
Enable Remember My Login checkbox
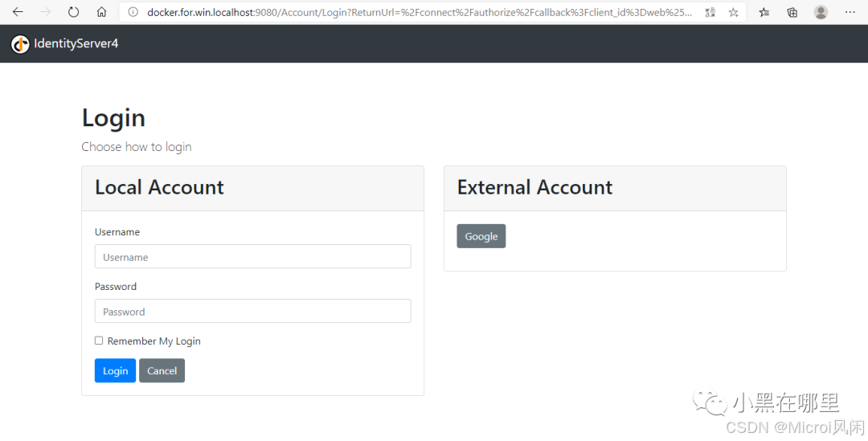point(99,341)
